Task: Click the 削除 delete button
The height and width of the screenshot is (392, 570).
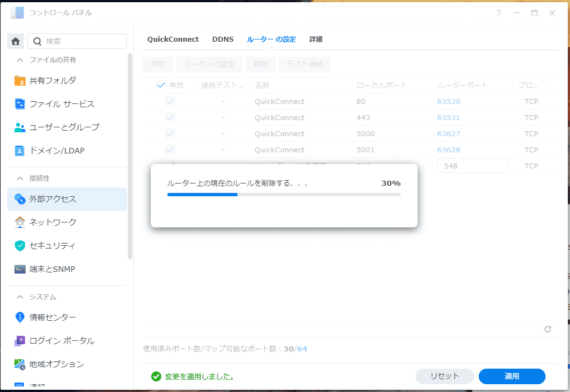Action: point(261,64)
